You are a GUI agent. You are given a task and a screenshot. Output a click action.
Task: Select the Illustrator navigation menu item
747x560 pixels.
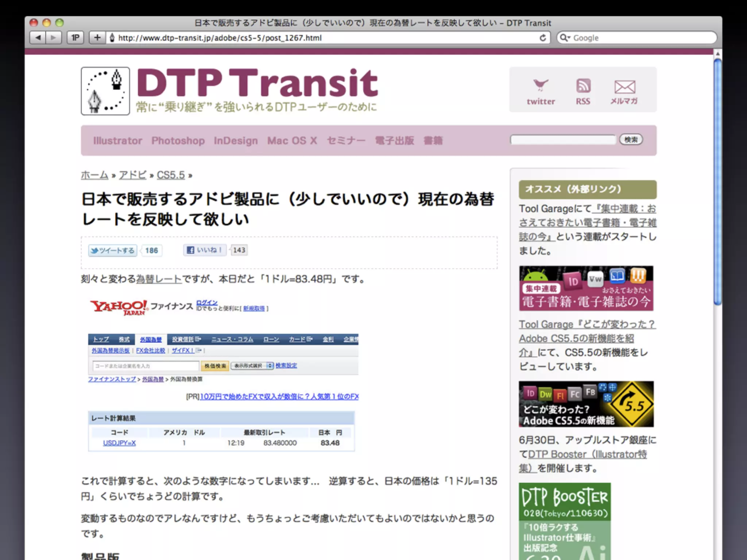(x=117, y=141)
